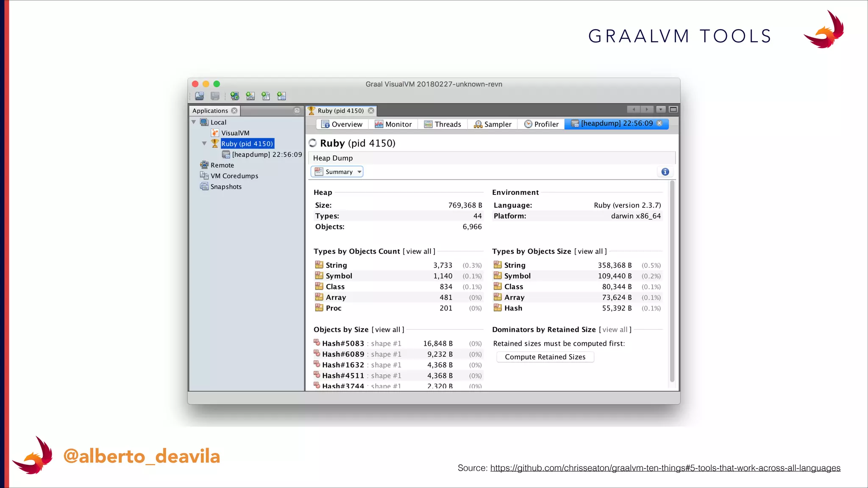The height and width of the screenshot is (488, 868).
Task: Click the Ruby trophy icon in tree
Action: pyautogui.click(x=215, y=144)
